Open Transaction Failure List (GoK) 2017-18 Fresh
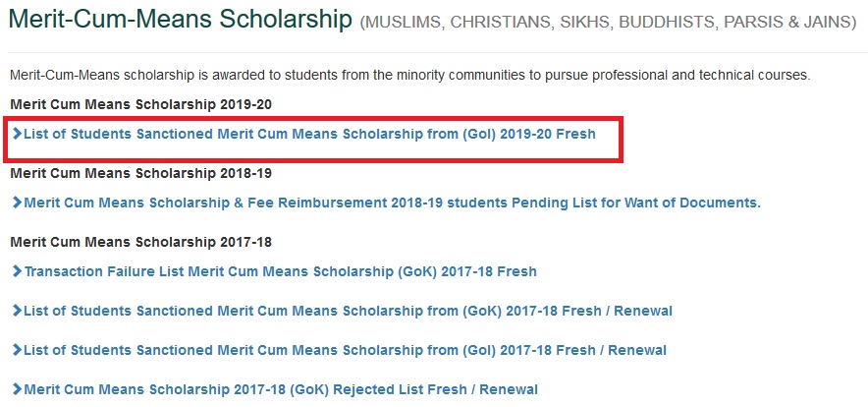 (x=280, y=271)
